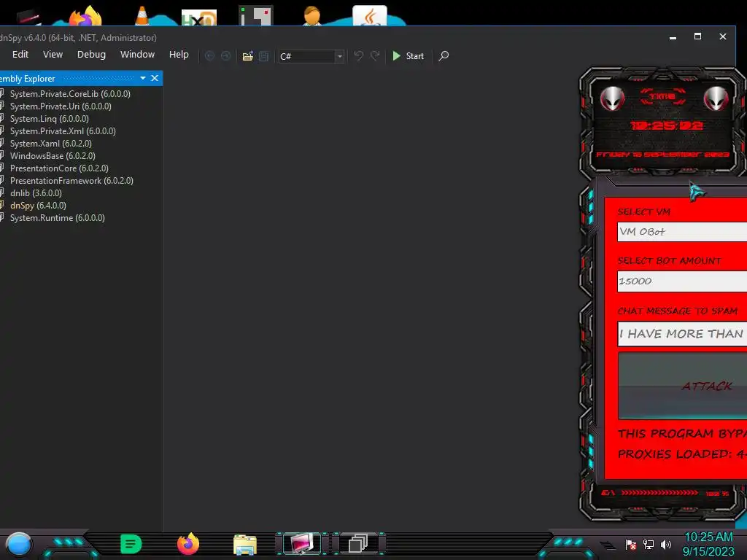Click the volume speaker tray icon
This screenshot has height=560, width=747.
click(666, 544)
